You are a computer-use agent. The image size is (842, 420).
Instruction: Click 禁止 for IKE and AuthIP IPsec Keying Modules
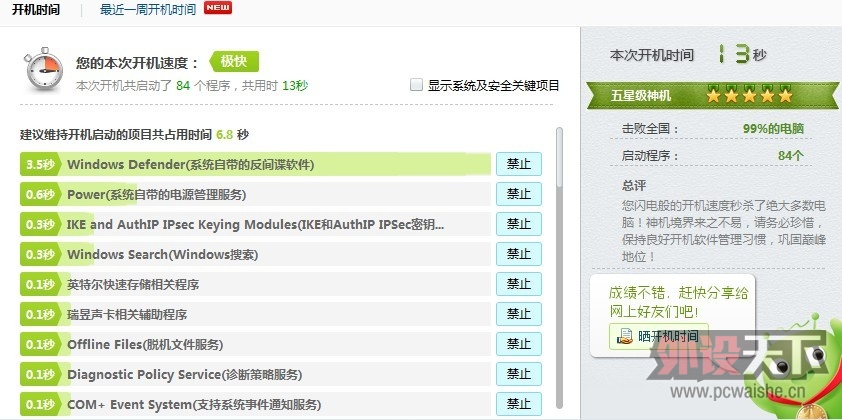(x=519, y=224)
